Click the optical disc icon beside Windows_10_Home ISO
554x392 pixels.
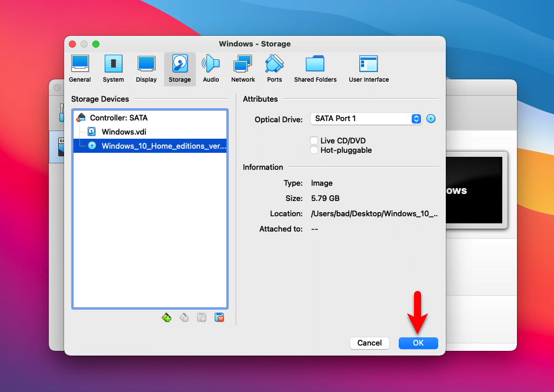pos(92,146)
